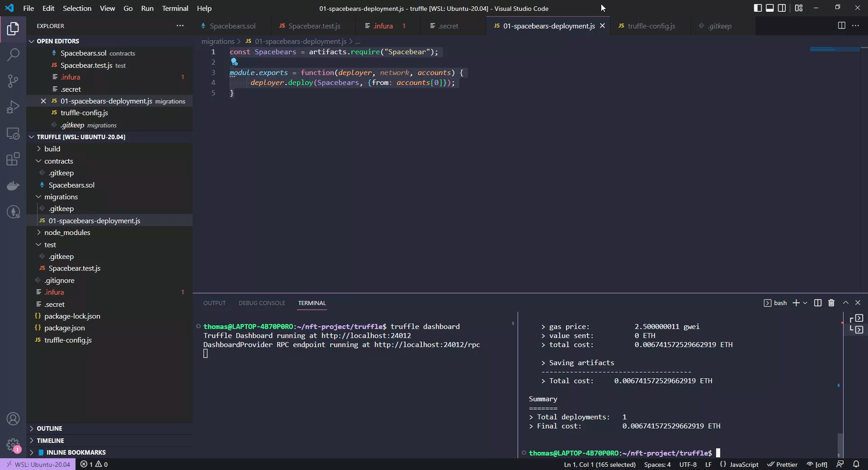Add a new terminal with plus icon

(x=796, y=303)
